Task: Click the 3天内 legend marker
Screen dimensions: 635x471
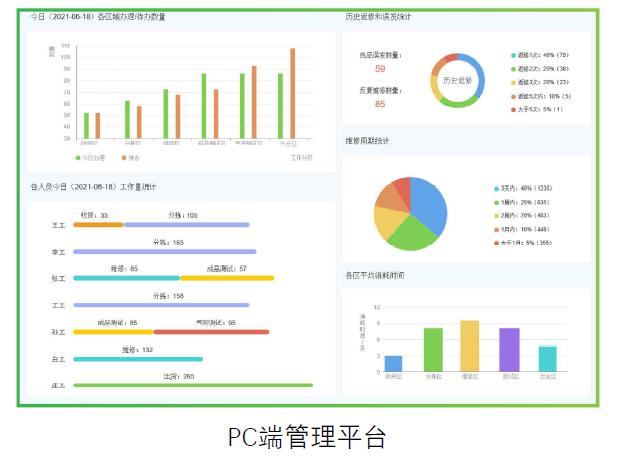Action: 496,188
